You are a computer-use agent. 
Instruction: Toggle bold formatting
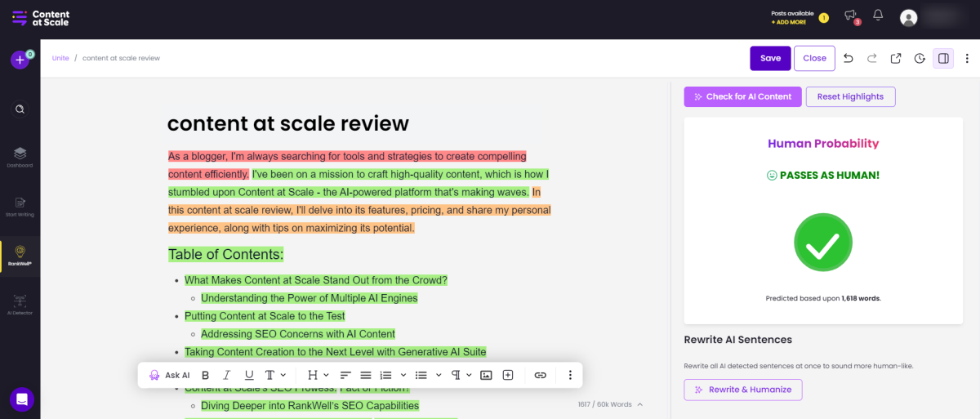(205, 375)
